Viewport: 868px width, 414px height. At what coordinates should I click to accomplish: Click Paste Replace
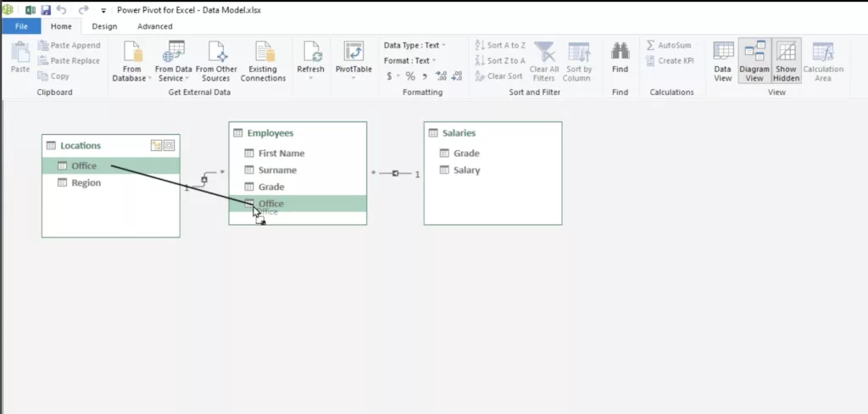(x=69, y=61)
